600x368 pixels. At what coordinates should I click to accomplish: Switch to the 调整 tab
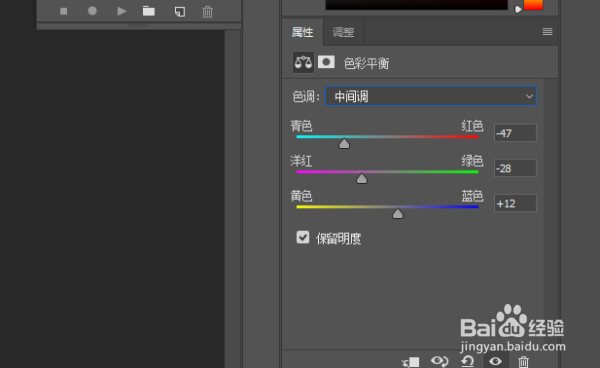[343, 32]
